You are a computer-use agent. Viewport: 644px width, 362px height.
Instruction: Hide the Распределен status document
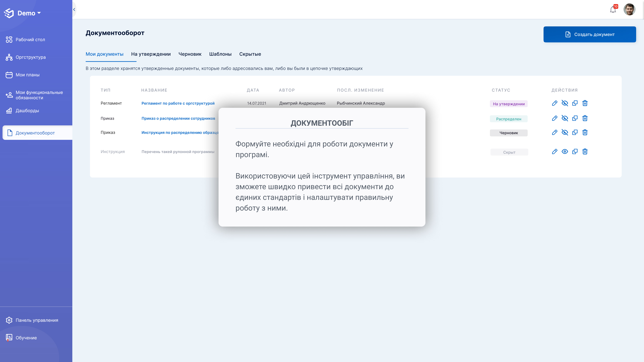(x=565, y=118)
